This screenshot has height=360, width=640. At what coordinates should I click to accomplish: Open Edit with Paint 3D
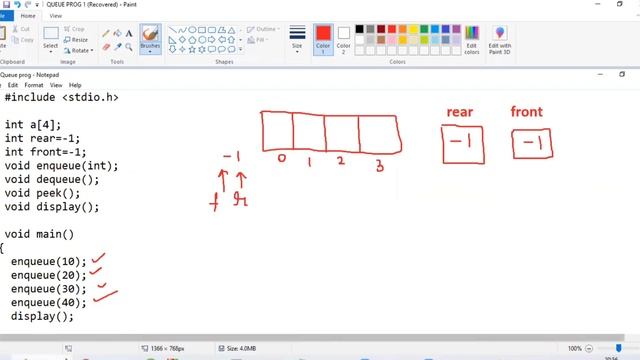tap(500, 40)
